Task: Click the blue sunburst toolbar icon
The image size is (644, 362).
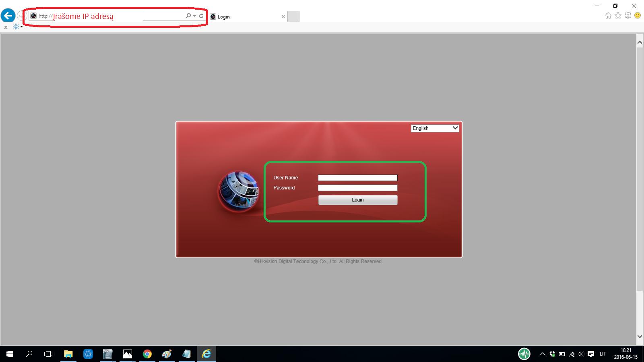Action: (x=16, y=27)
